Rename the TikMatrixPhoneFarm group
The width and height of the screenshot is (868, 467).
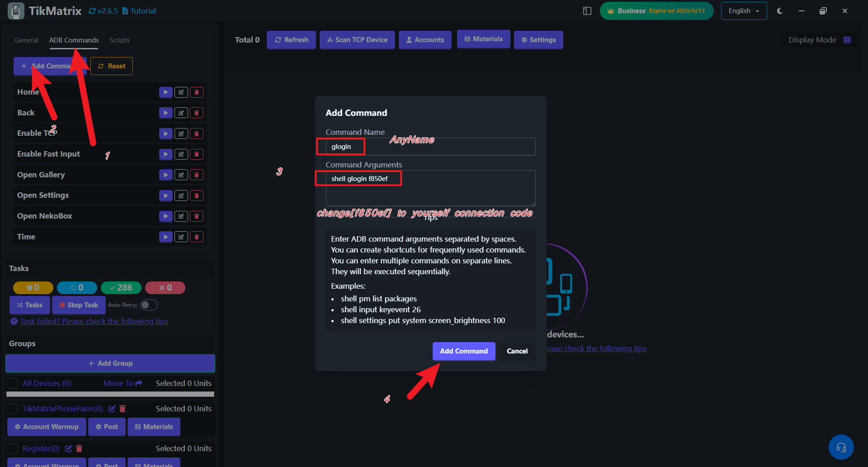pyautogui.click(x=112, y=409)
